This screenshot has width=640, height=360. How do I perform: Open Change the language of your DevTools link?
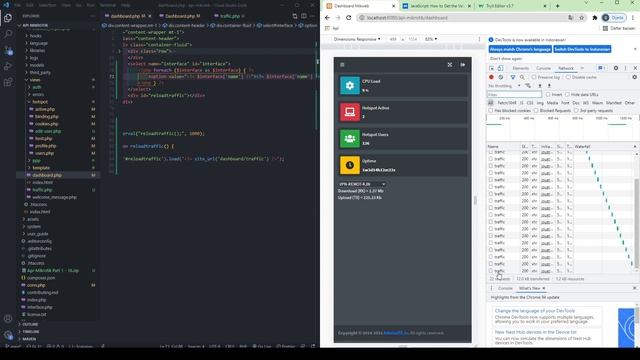(535, 311)
